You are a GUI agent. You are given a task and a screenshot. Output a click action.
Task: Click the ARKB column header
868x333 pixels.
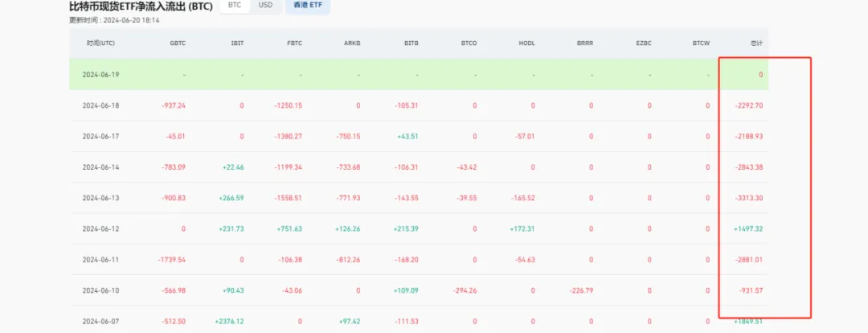[x=353, y=43]
